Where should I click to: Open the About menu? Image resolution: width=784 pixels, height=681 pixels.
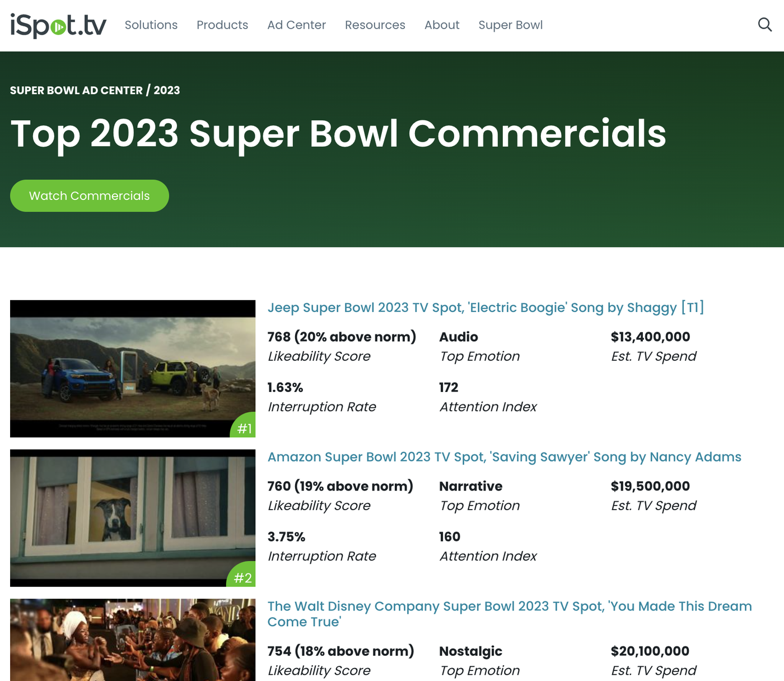tap(442, 25)
